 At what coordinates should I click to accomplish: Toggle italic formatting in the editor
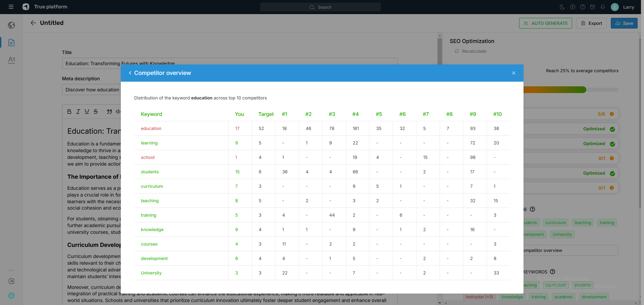tap(78, 112)
